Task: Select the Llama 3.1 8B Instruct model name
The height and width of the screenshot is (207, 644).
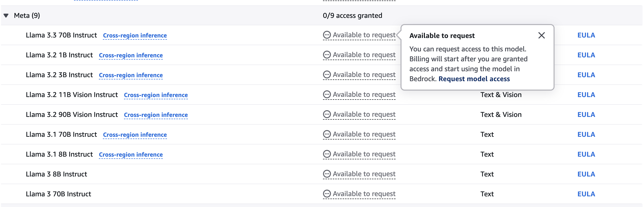Action: 59,154
